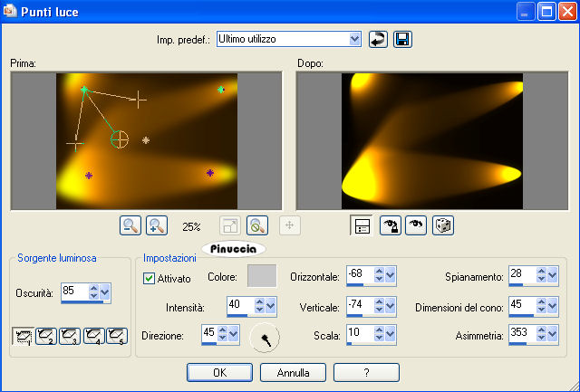Open the Spianamento slider dropdown
The width and height of the screenshot is (580, 392).
coord(553,275)
